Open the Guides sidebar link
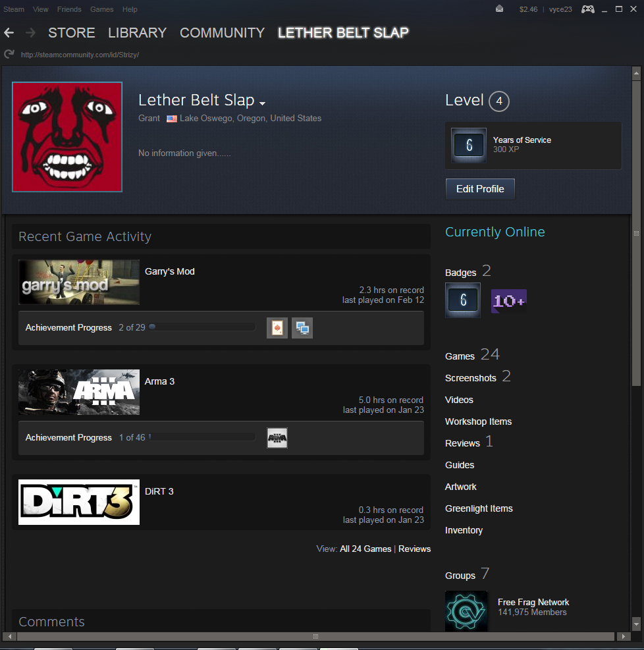The height and width of the screenshot is (650, 644). (460, 465)
